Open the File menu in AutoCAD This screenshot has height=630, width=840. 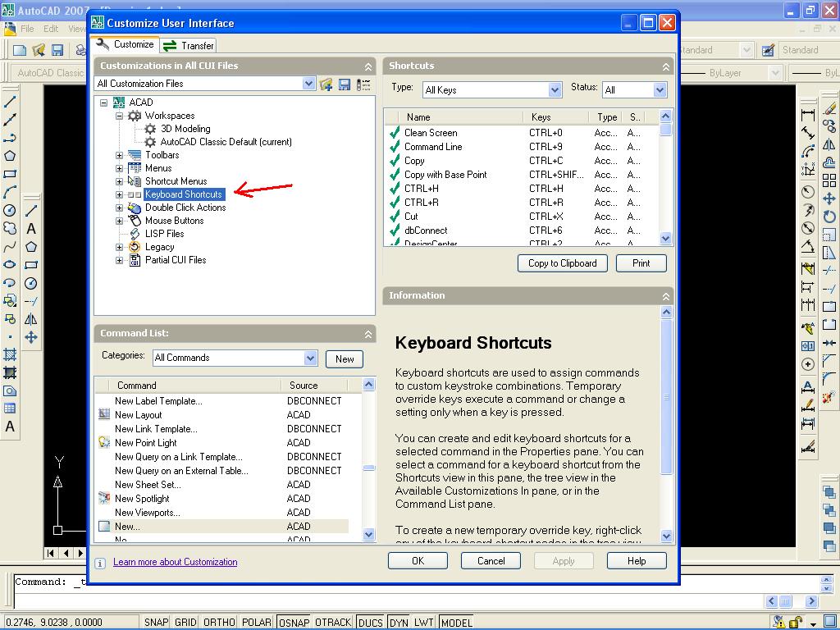(27, 29)
